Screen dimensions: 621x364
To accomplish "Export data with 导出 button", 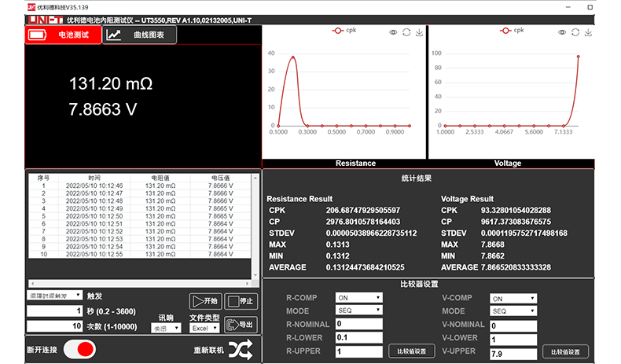I will [241, 325].
